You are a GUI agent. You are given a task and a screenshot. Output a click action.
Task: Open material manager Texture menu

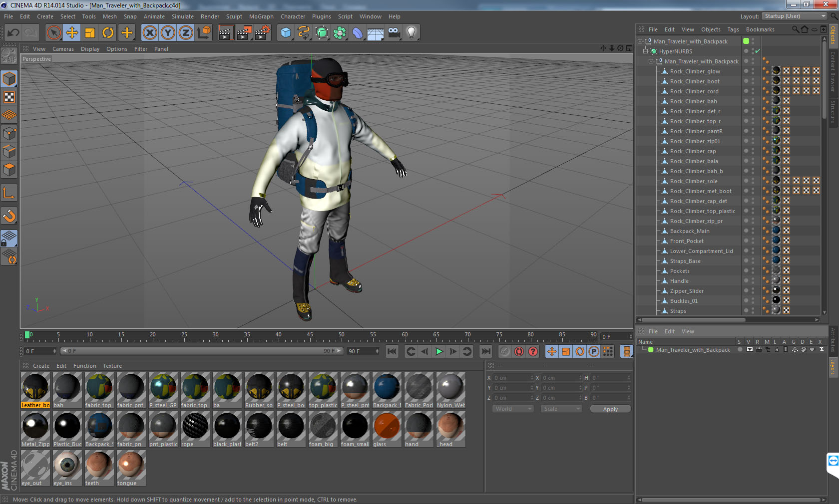click(x=112, y=366)
